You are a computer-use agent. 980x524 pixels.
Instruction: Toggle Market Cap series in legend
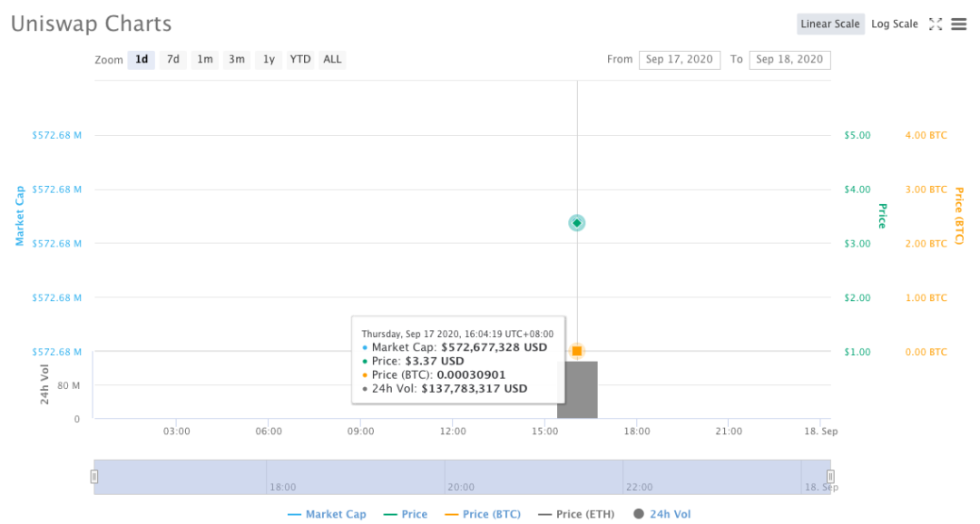click(327, 514)
